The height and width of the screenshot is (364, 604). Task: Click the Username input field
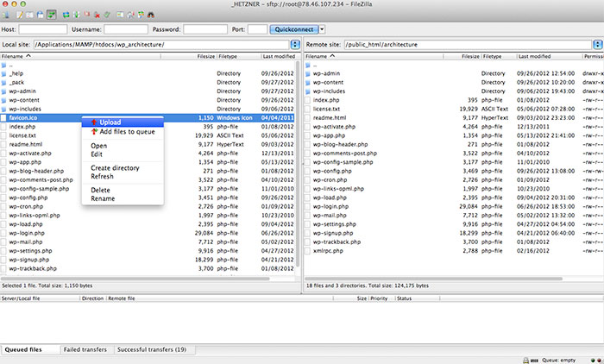(x=126, y=29)
